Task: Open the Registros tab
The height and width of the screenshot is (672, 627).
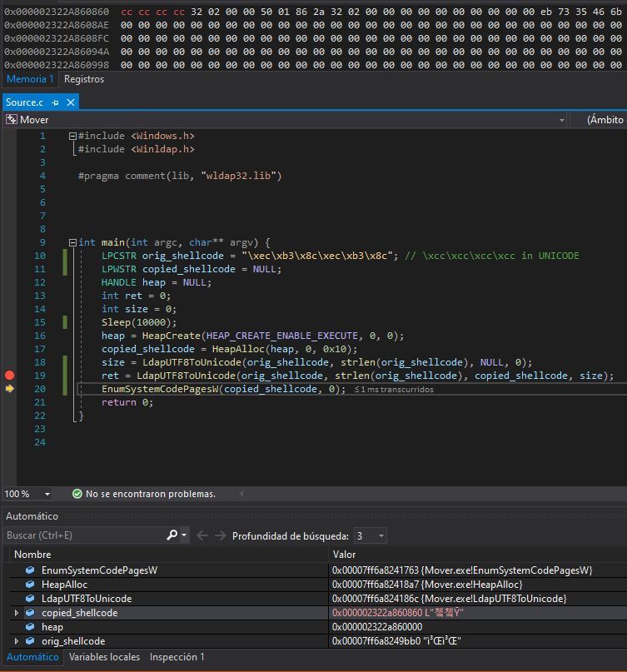Action: 84,79
